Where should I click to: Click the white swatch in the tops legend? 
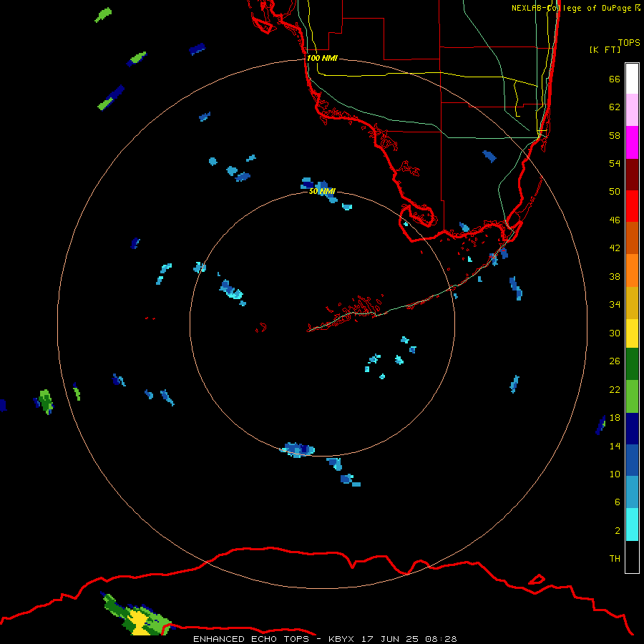(632, 79)
